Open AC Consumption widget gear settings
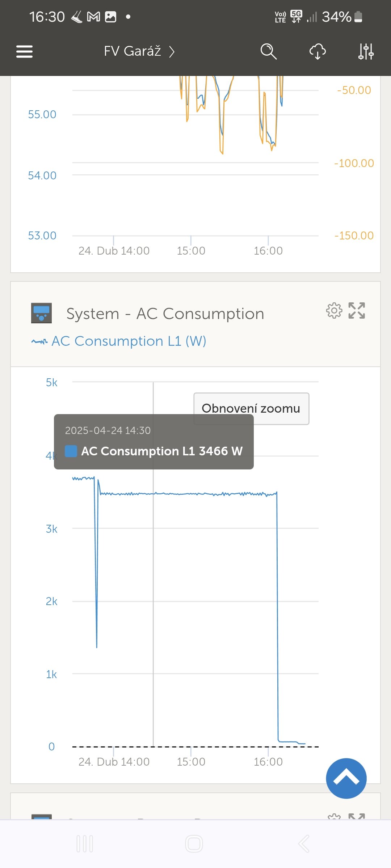 (x=334, y=310)
